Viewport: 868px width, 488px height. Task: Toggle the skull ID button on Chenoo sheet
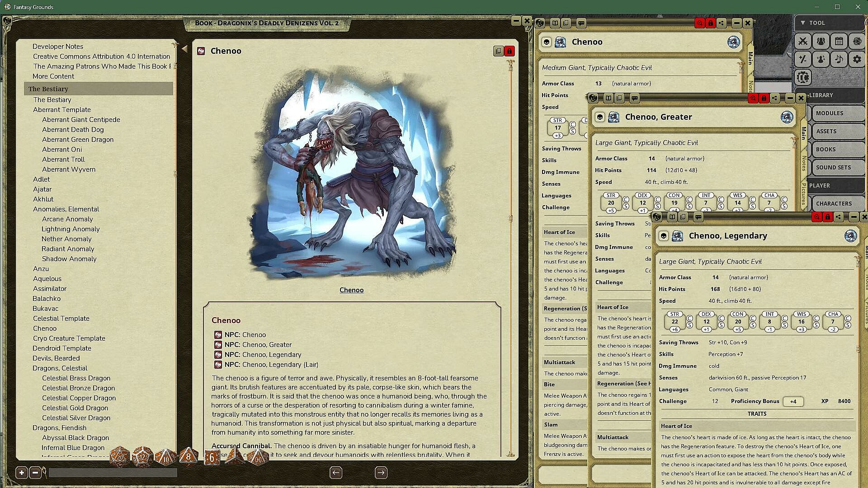[546, 42]
